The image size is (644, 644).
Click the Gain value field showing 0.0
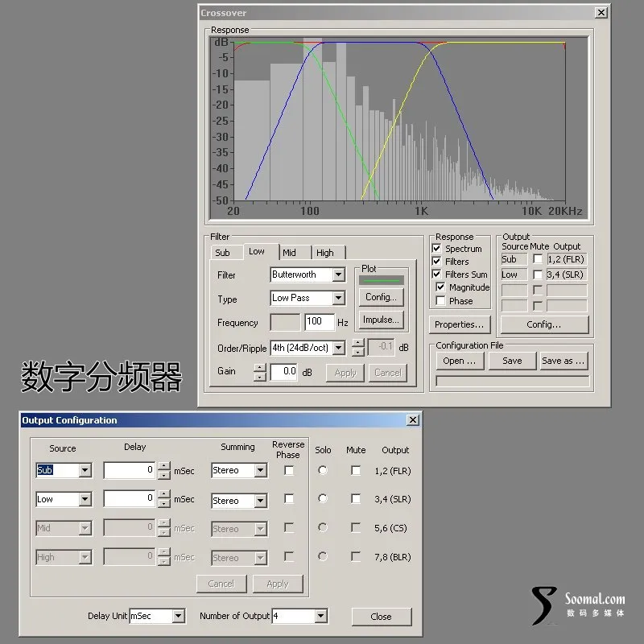tap(284, 372)
